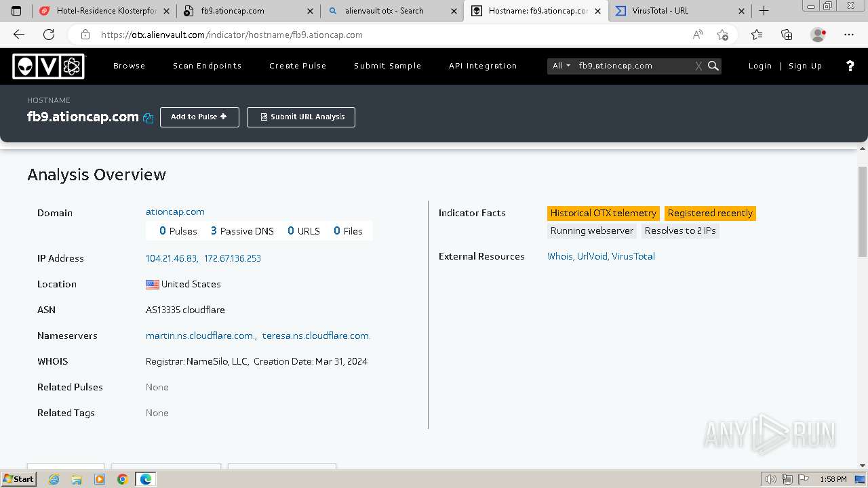View the 0 URLS count
The image size is (868, 488).
[303, 231]
